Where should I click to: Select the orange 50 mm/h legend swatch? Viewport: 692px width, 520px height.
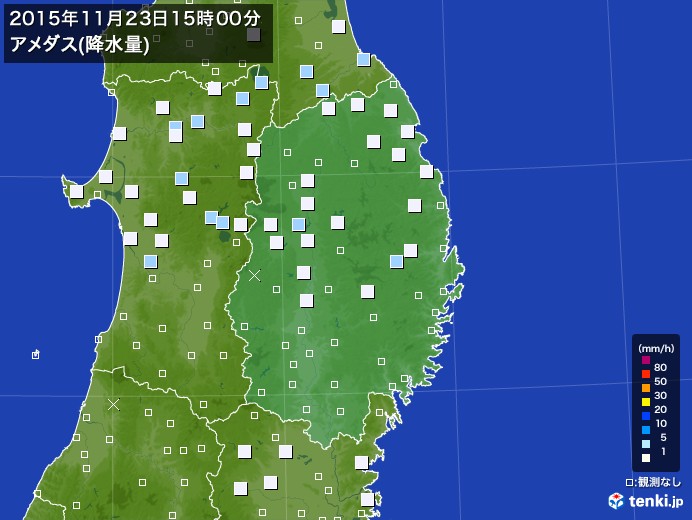tap(646, 388)
